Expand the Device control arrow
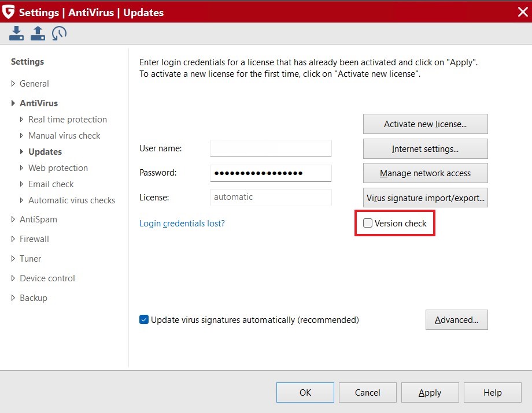Screen dimensions: 532x413 pyautogui.click(x=13, y=278)
